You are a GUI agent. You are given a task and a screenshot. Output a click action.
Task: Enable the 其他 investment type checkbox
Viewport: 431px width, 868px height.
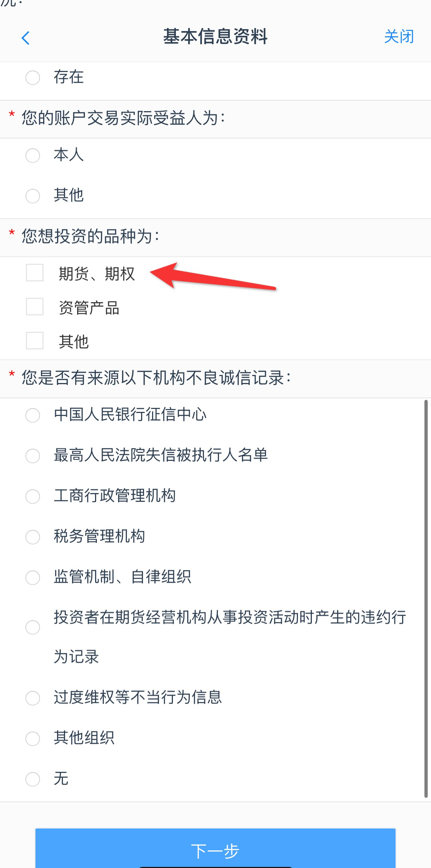pos(35,341)
